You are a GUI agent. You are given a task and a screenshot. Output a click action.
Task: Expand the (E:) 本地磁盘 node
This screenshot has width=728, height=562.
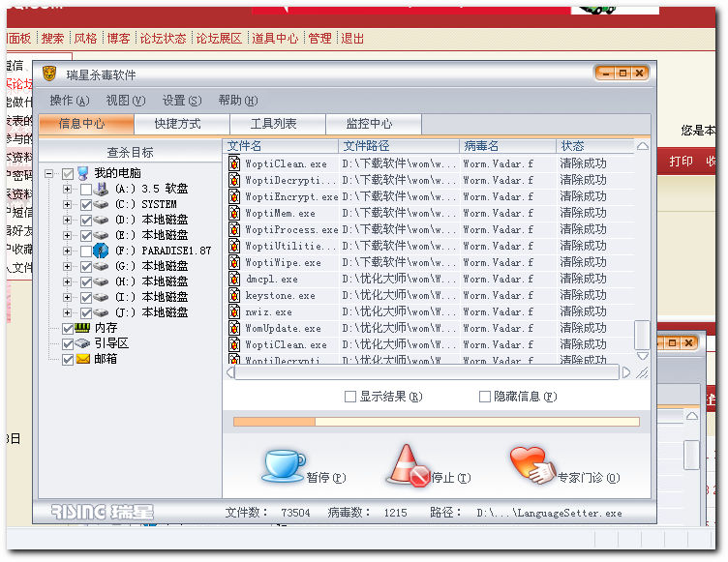tap(68, 235)
